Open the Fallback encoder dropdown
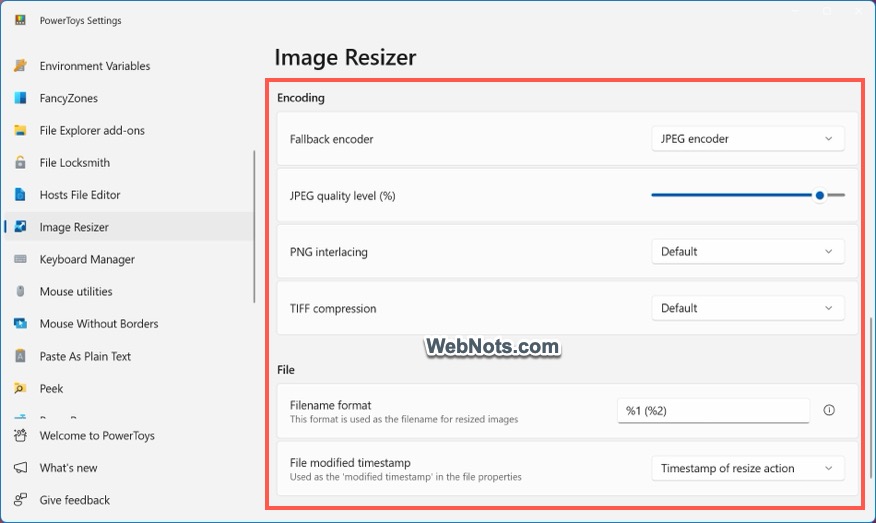 [748, 139]
